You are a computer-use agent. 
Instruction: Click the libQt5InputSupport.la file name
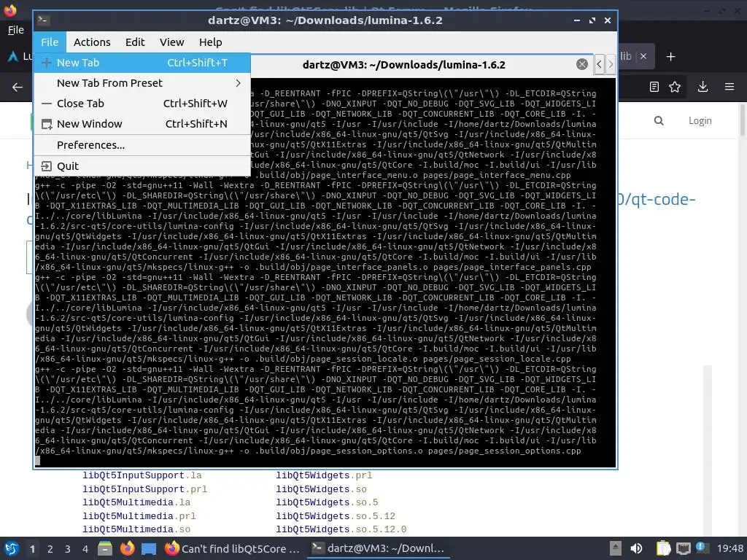pos(142,475)
